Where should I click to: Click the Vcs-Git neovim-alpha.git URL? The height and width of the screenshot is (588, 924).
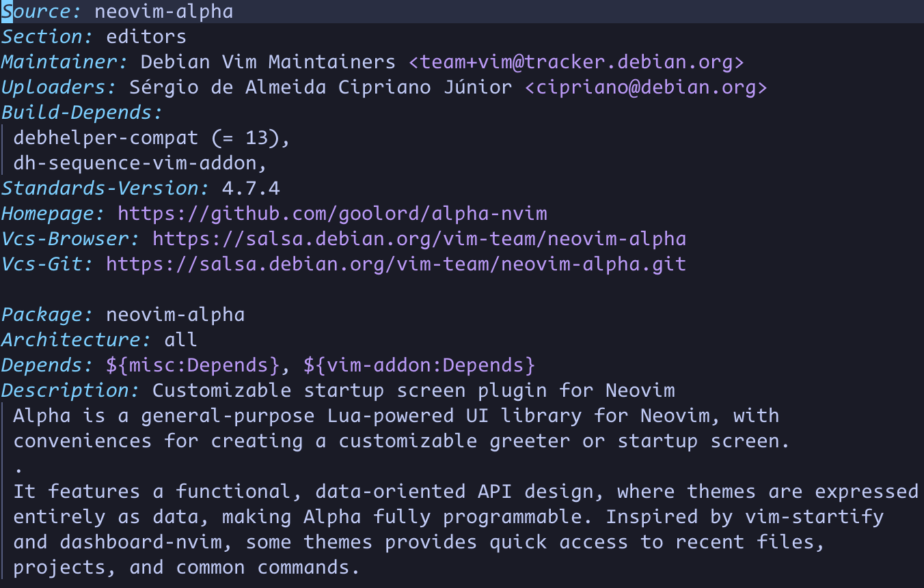[x=396, y=264]
